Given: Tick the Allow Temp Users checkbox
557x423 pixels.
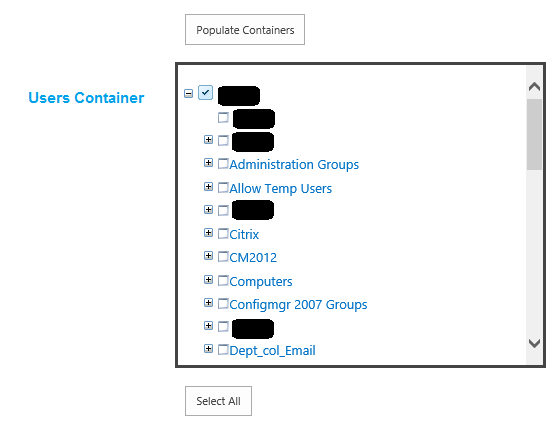Looking at the screenshot, I should pyautogui.click(x=223, y=187).
